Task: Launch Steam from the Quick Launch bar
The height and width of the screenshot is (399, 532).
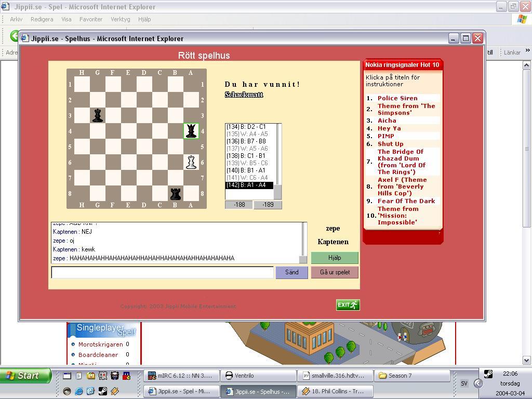Action: (x=103, y=391)
